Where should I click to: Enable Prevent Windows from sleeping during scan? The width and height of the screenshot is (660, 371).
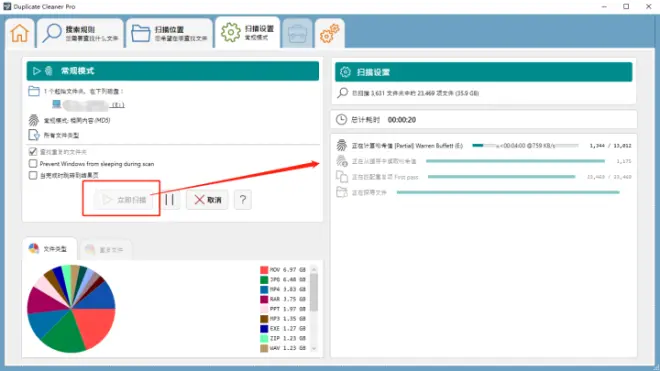coord(33,163)
